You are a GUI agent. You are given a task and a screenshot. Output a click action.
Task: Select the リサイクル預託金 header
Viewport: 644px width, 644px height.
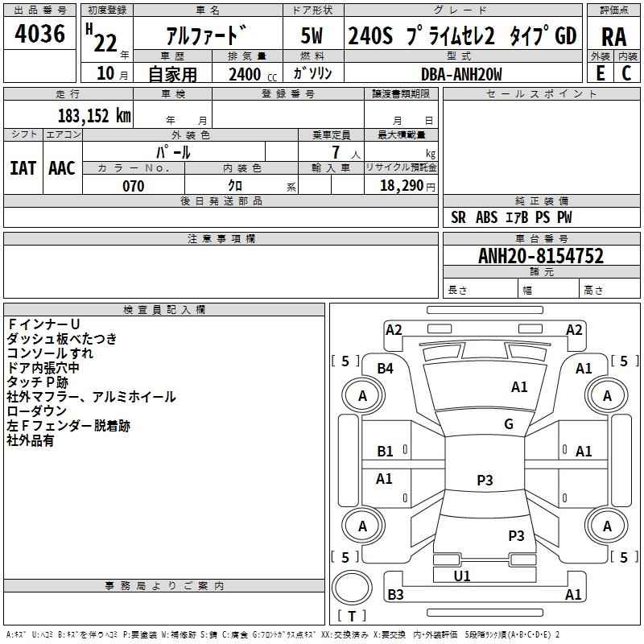[x=401, y=167]
